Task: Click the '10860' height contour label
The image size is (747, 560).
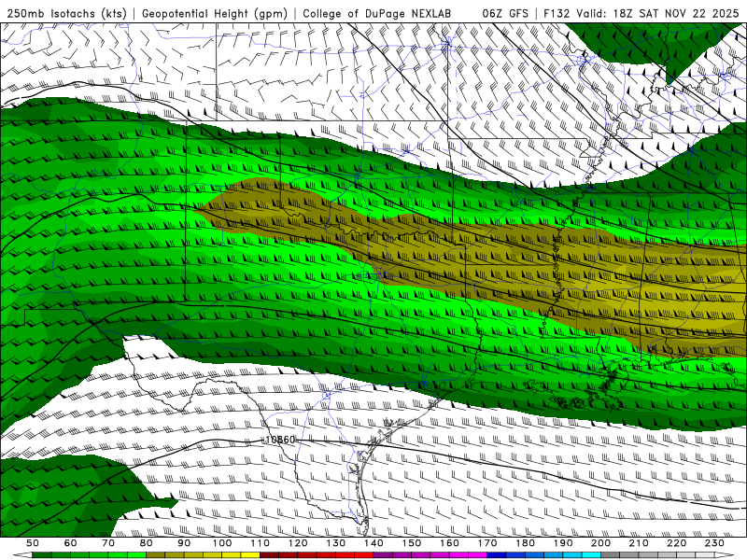Action: point(280,440)
